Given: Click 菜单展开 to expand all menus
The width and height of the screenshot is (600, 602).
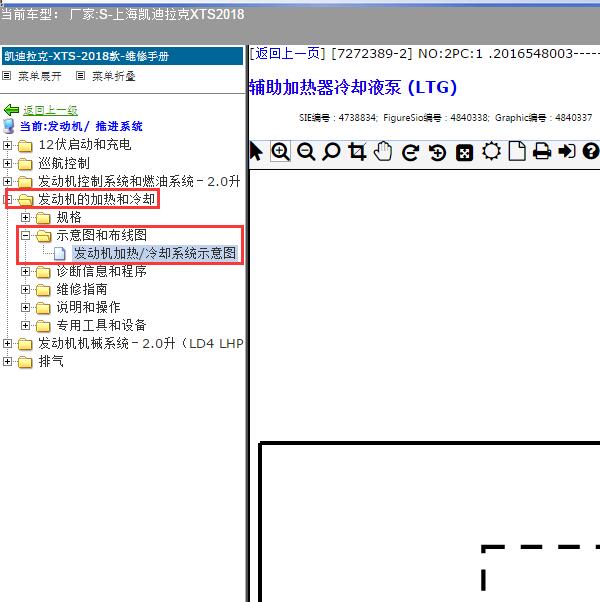Looking at the screenshot, I should pyautogui.click(x=40, y=76).
